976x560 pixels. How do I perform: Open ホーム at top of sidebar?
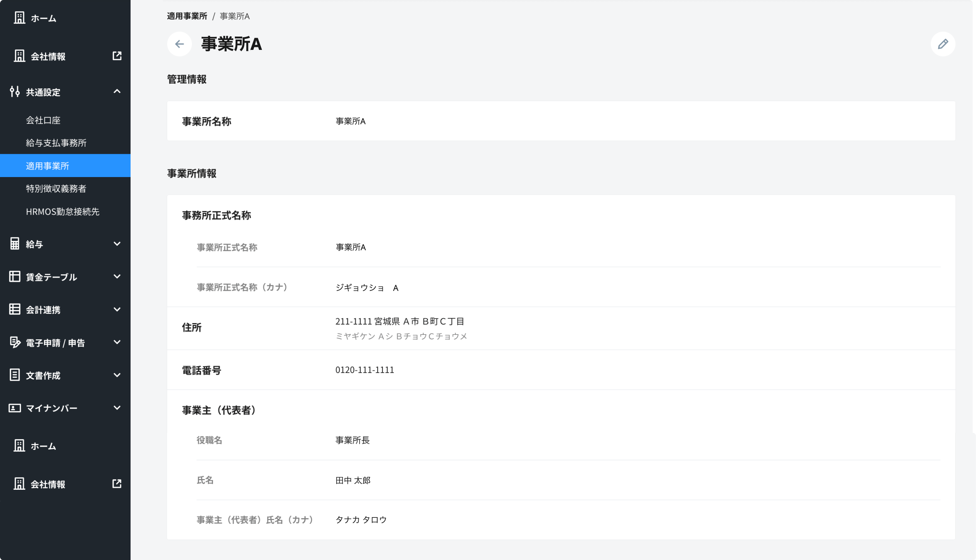tap(43, 18)
